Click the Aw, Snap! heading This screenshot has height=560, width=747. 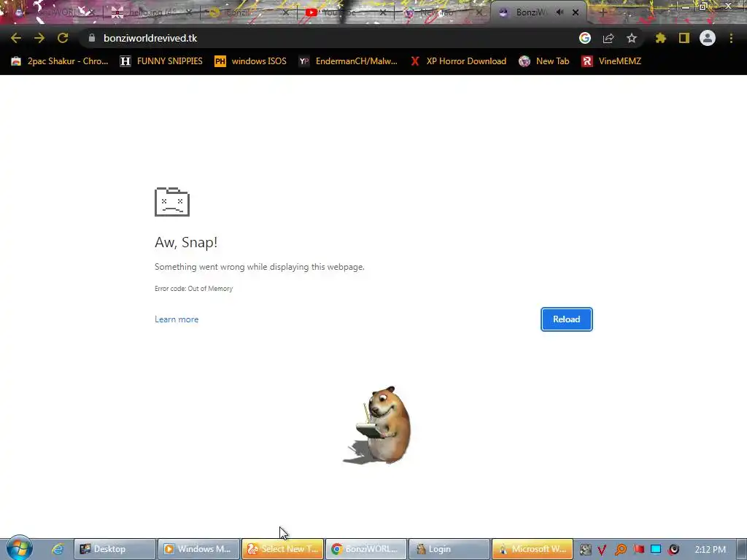coord(186,242)
